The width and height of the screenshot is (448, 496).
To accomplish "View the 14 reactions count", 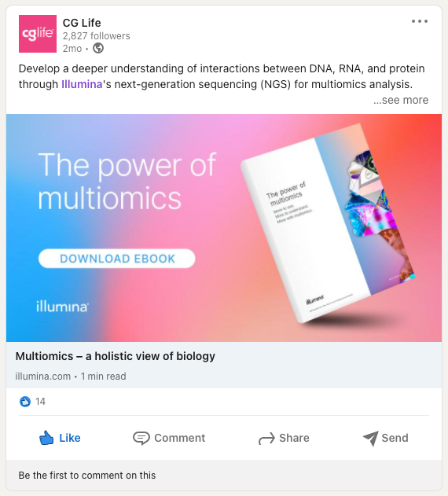I will [41, 402].
